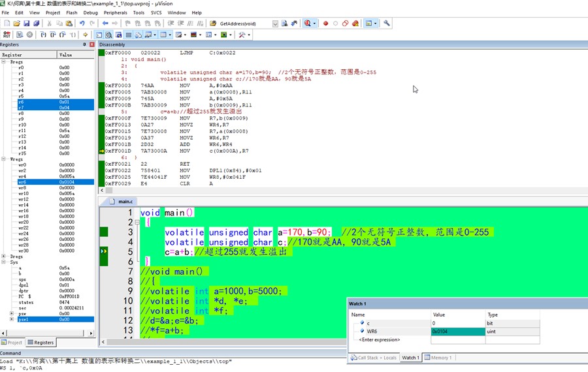This screenshot has width=588, height=372.
Task: Click the Insert Breakpoint red dot icon
Action: [325, 23]
